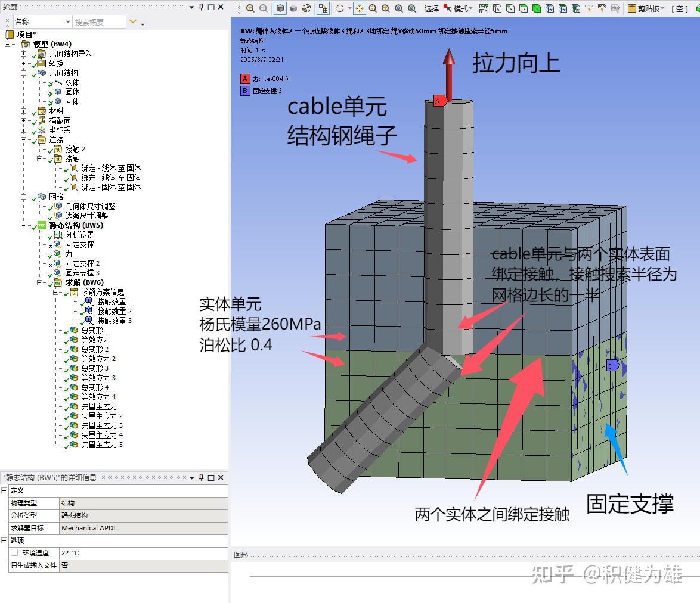The height and width of the screenshot is (603, 700).
Task: Click the 只生成输入文件 value 否
Action: point(144,565)
